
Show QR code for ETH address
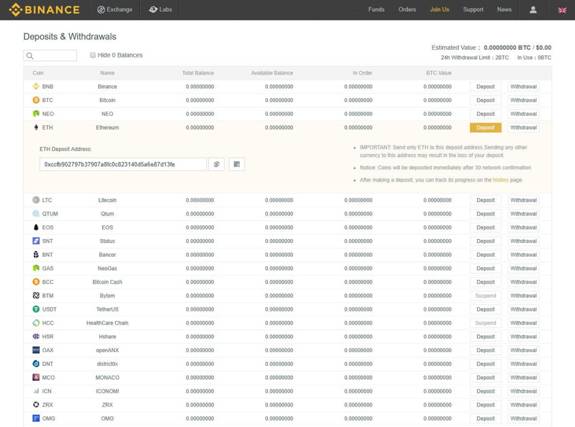tap(237, 164)
